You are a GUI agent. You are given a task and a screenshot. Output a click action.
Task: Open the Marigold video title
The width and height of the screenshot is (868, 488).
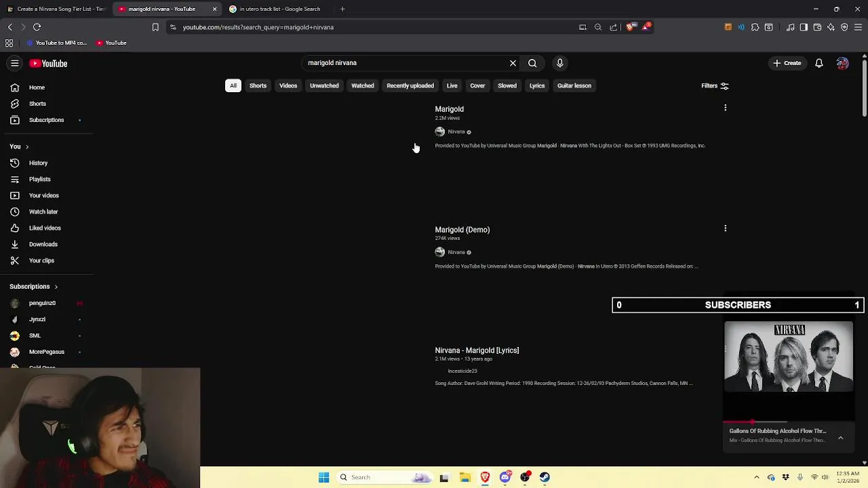(x=449, y=109)
